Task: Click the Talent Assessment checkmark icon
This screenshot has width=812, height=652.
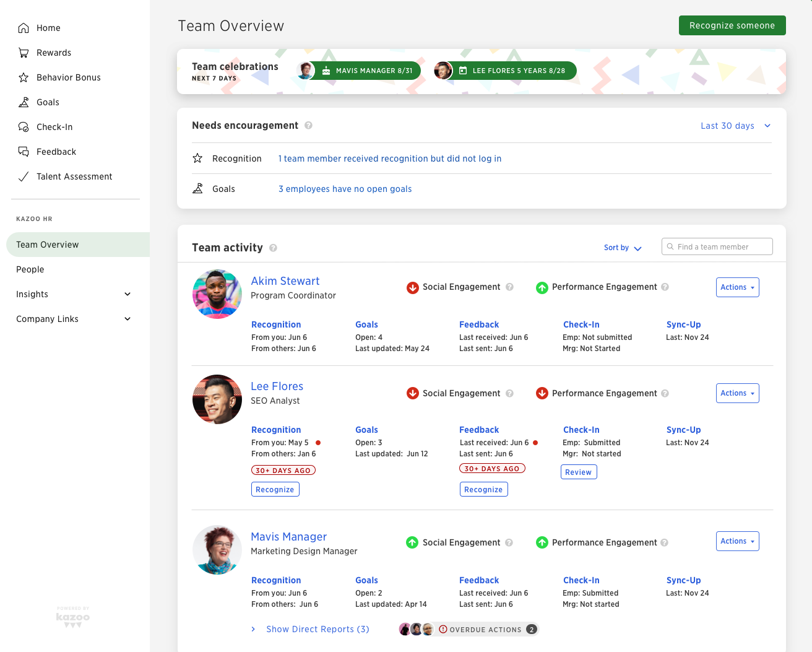Action: (x=24, y=176)
